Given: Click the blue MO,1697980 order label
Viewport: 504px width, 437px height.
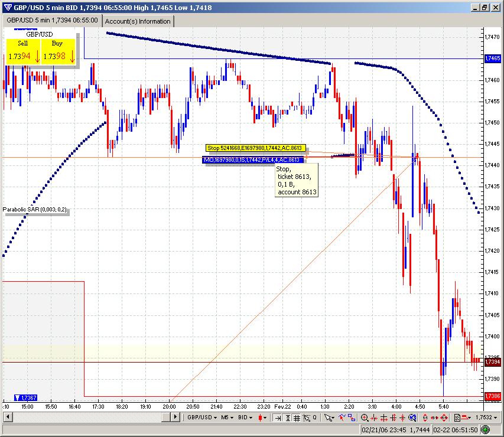Looking at the screenshot, I should point(253,159).
